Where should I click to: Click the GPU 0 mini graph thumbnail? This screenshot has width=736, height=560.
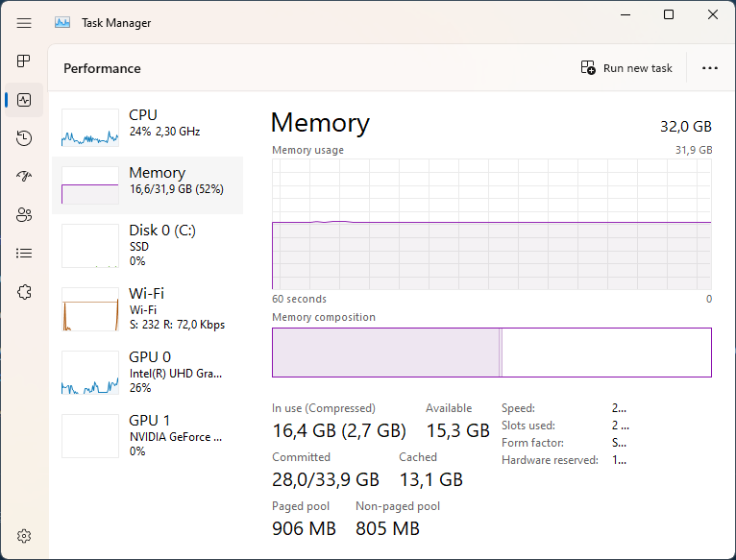[90, 373]
